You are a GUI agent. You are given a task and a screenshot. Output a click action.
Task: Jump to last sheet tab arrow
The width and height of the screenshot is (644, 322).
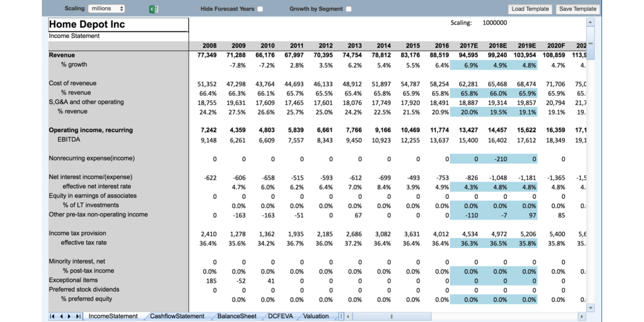click(x=78, y=316)
